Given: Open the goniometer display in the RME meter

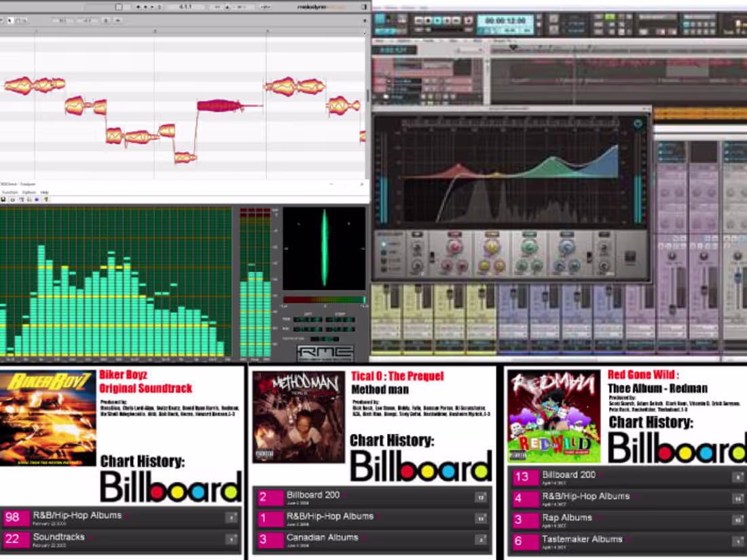Looking at the screenshot, I should 325,251.
